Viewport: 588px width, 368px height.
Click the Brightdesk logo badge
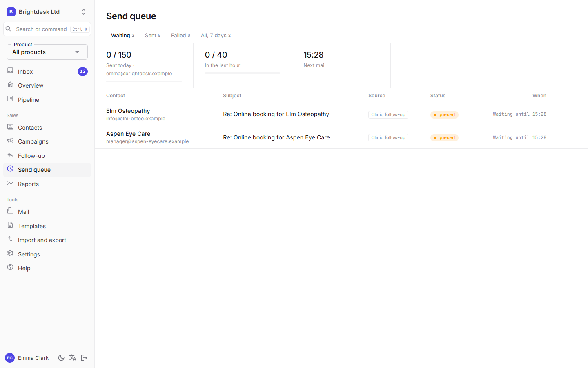click(x=11, y=12)
